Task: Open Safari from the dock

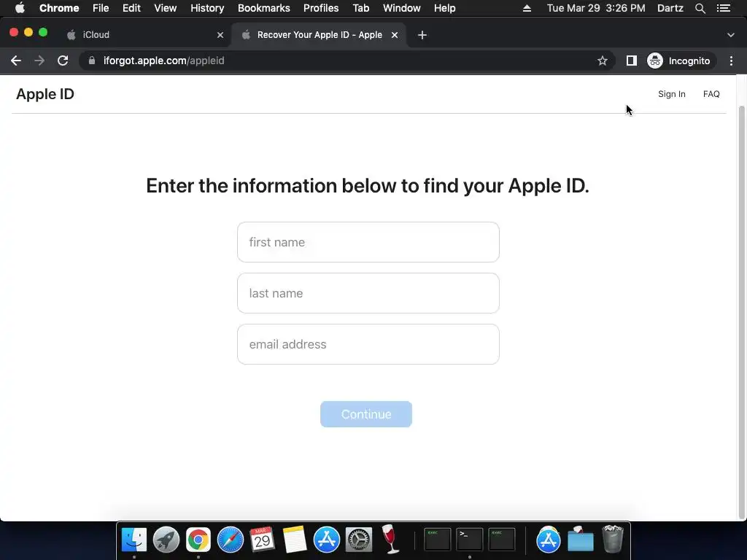Action: pyautogui.click(x=231, y=540)
